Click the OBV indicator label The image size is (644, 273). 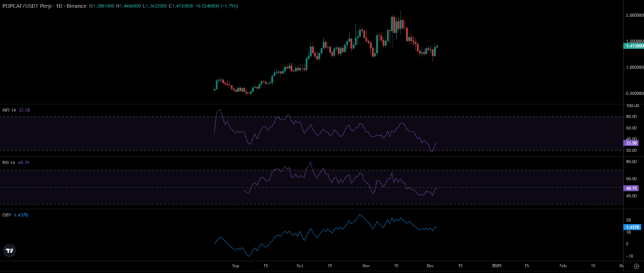(x=6, y=214)
